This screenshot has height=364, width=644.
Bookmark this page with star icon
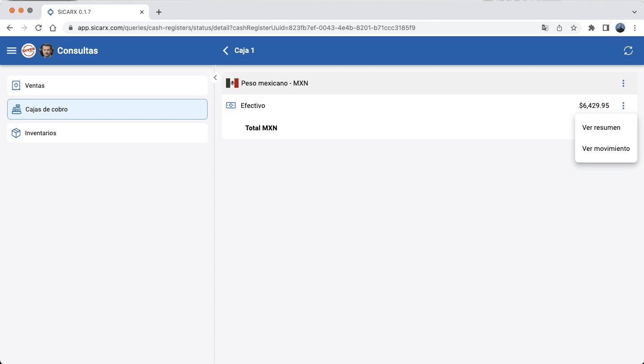pyautogui.click(x=573, y=28)
